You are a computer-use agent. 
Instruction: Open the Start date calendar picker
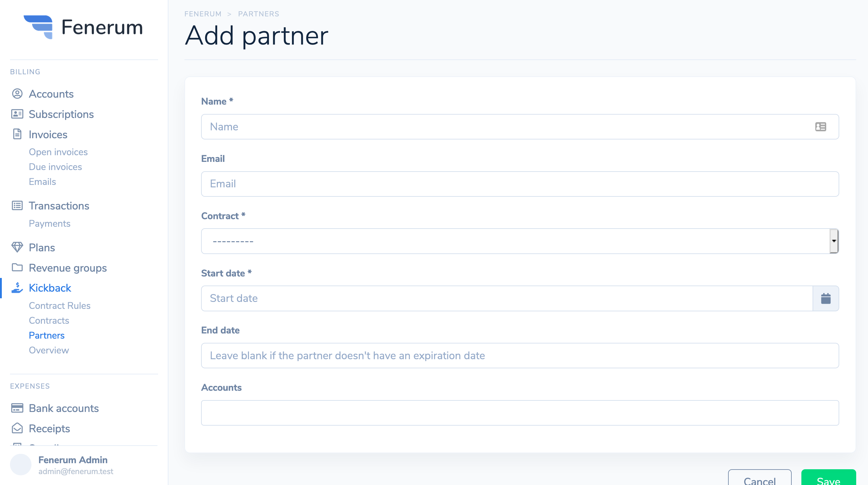pyautogui.click(x=826, y=299)
